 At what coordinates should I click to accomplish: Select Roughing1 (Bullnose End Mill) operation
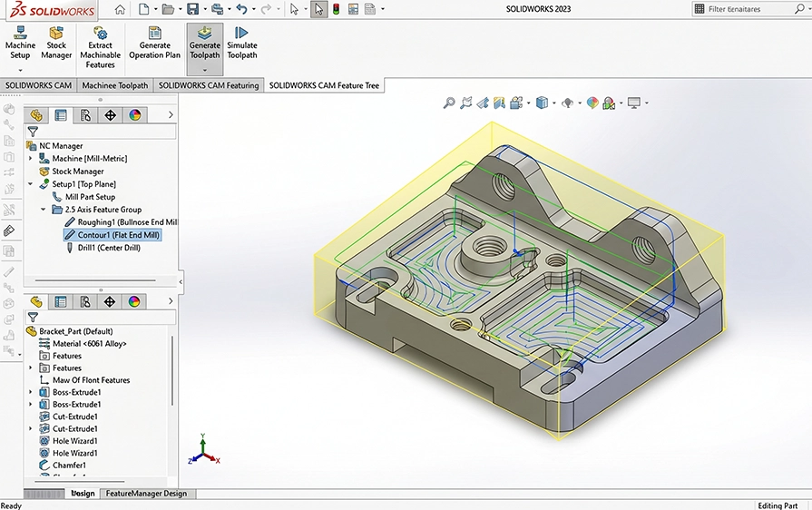coord(121,222)
